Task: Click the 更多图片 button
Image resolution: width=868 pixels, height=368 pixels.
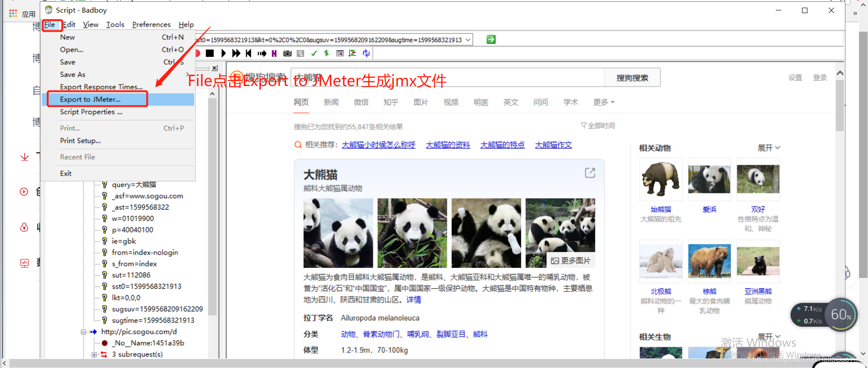Action: pos(571,261)
